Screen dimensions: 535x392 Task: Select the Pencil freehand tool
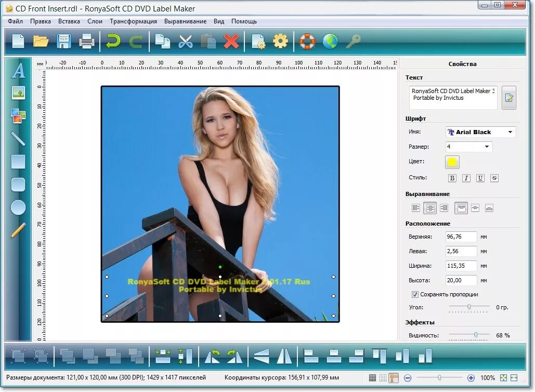(x=18, y=230)
